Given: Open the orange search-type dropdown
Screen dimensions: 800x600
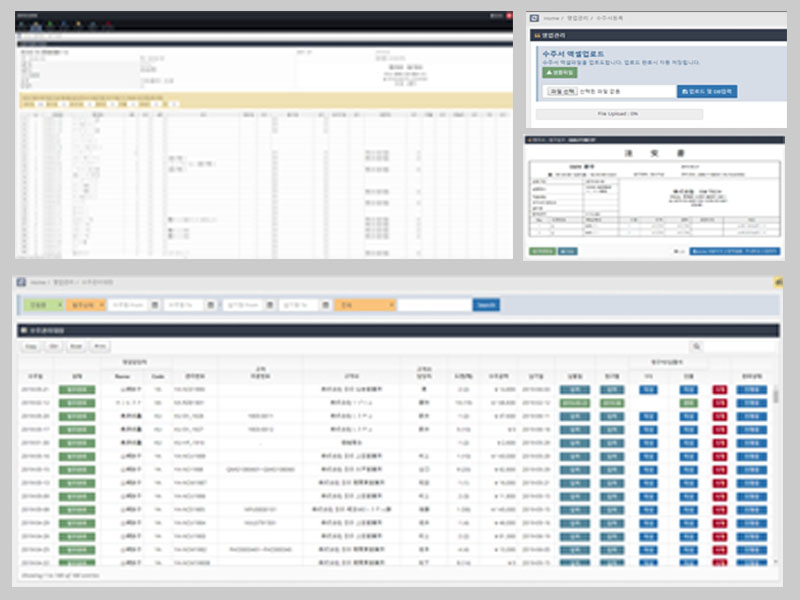Looking at the screenshot, I should 365,304.
